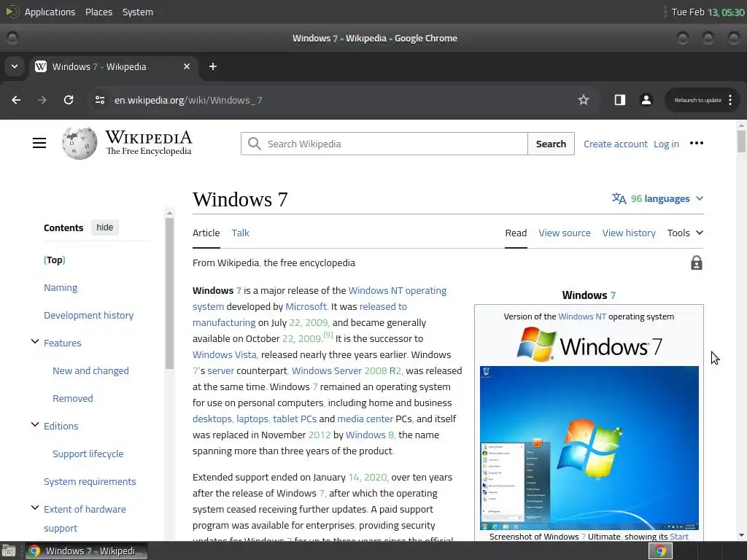Open the Chrome profile icon
747x560 pixels.
(x=646, y=100)
